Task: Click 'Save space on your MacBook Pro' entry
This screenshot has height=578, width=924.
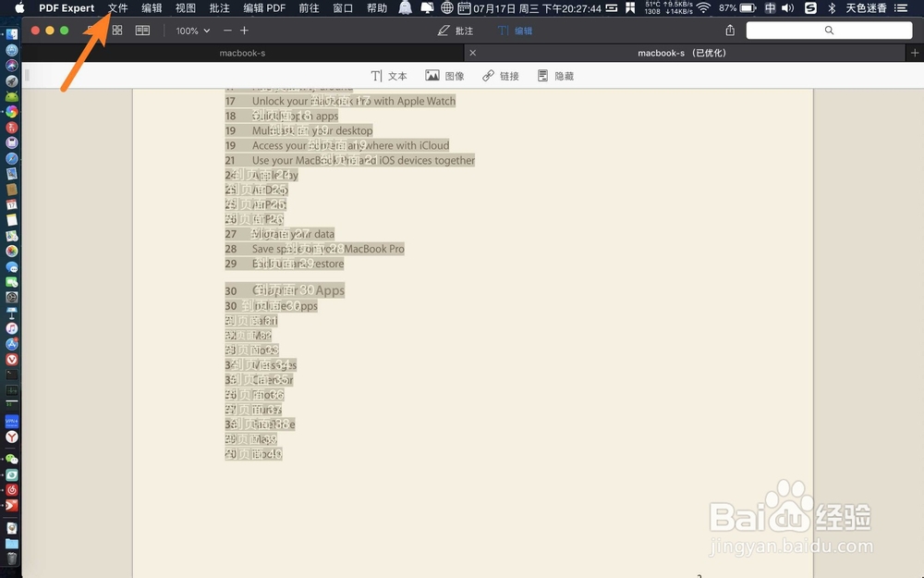Action: point(328,249)
